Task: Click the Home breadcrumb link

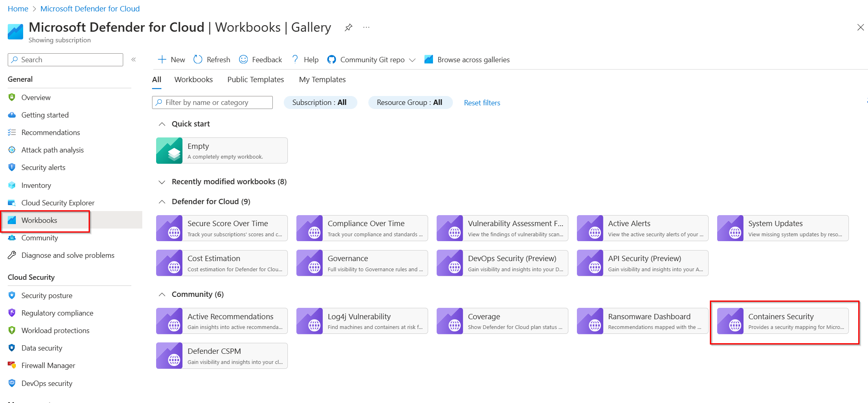Action: (x=18, y=9)
